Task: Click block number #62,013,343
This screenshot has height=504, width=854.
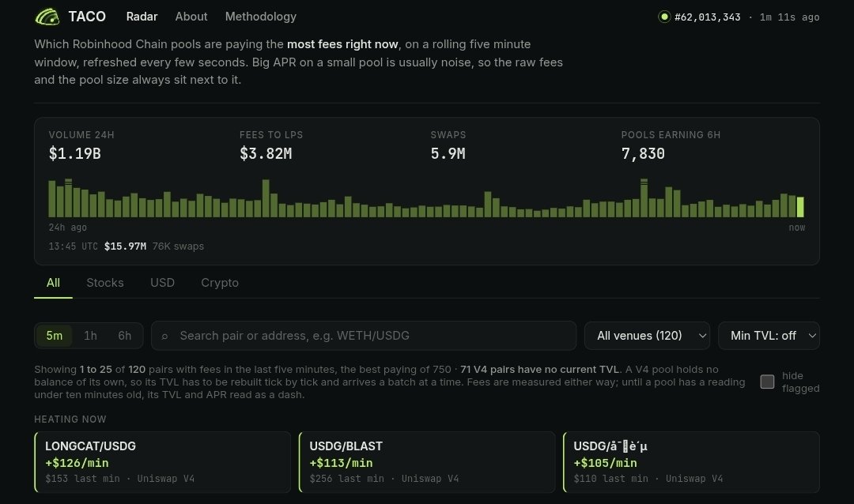Action: click(x=708, y=17)
